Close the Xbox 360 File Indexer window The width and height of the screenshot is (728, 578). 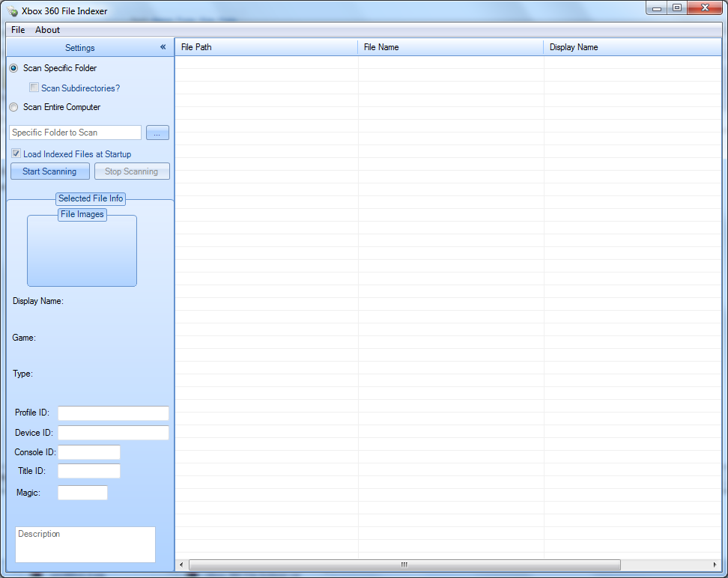click(705, 8)
